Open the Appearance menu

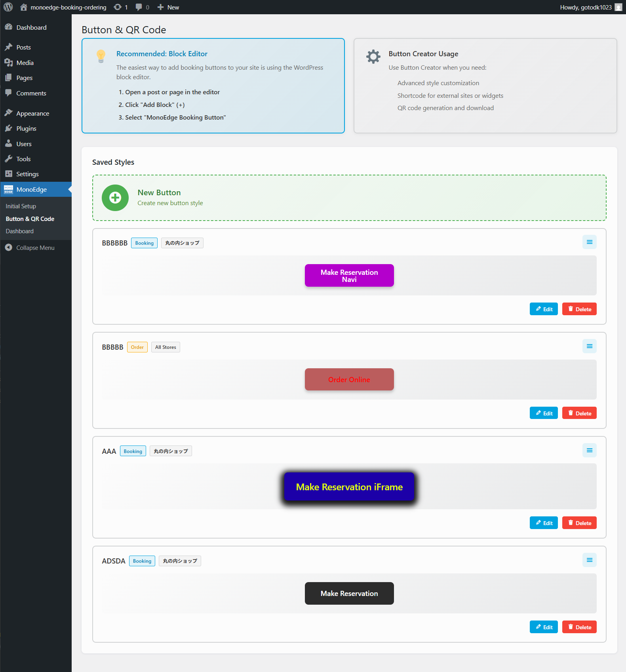coord(36,113)
